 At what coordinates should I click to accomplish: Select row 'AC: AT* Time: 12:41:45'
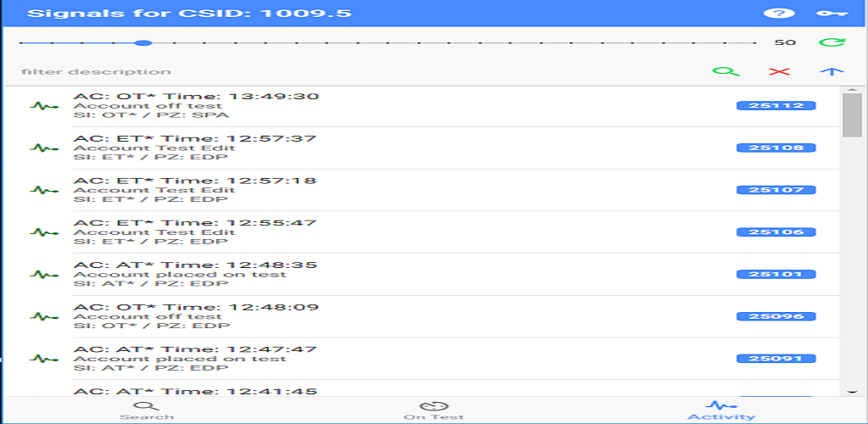[422, 388]
